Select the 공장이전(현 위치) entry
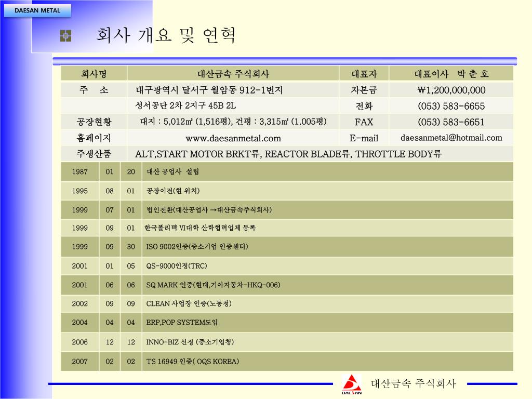532x399 pixels. click(x=172, y=191)
